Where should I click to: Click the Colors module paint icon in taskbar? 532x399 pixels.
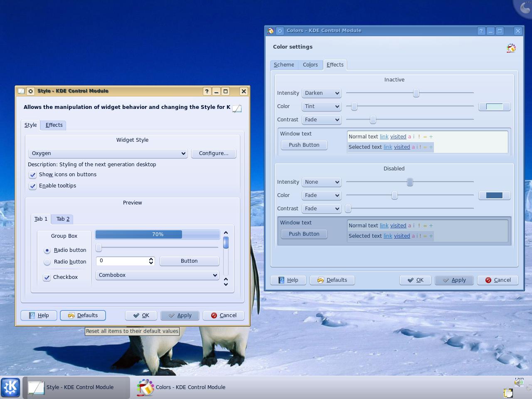[x=145, y=387]
